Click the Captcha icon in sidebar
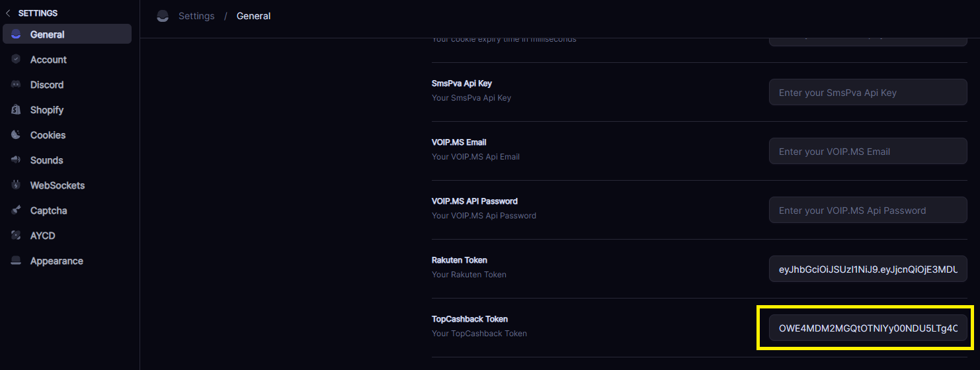 [16, 210]
